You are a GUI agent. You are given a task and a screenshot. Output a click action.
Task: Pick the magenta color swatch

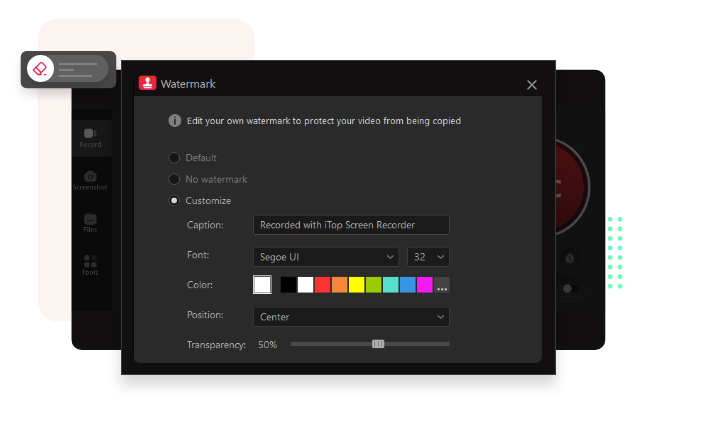click(x=425, y=285)
